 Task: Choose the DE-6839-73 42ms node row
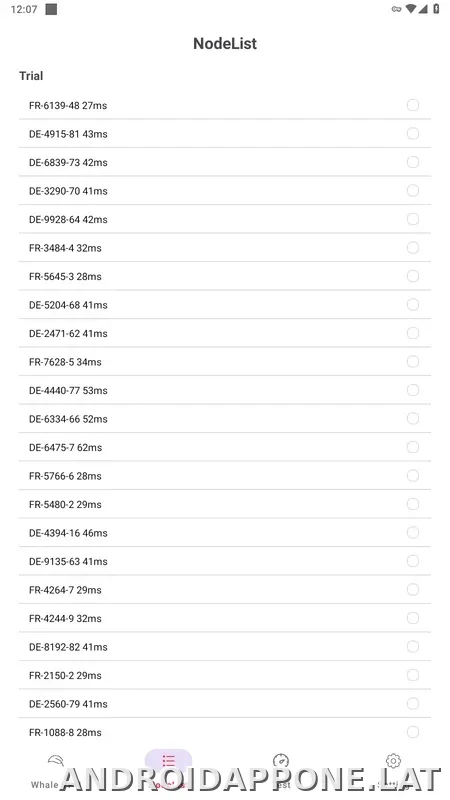[225, 162]
